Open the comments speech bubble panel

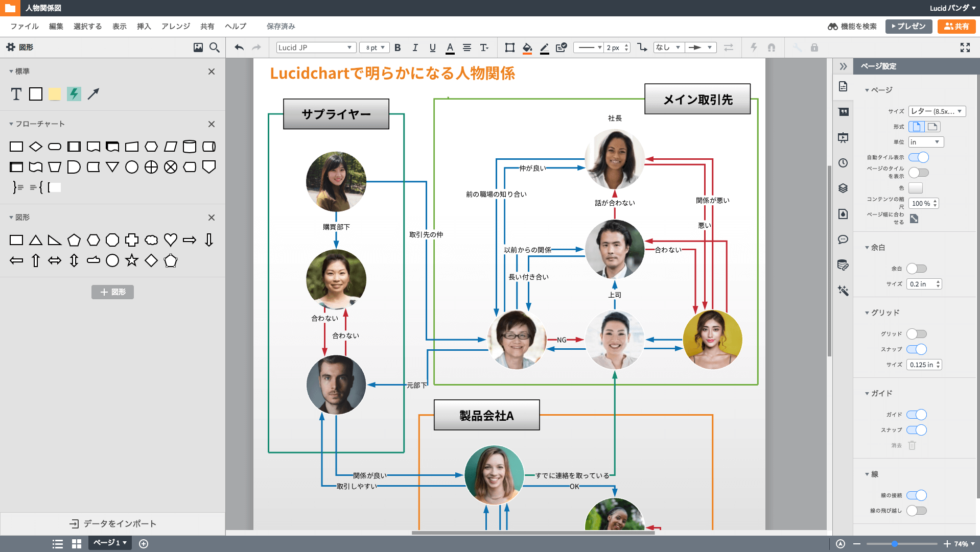(843, 239)
